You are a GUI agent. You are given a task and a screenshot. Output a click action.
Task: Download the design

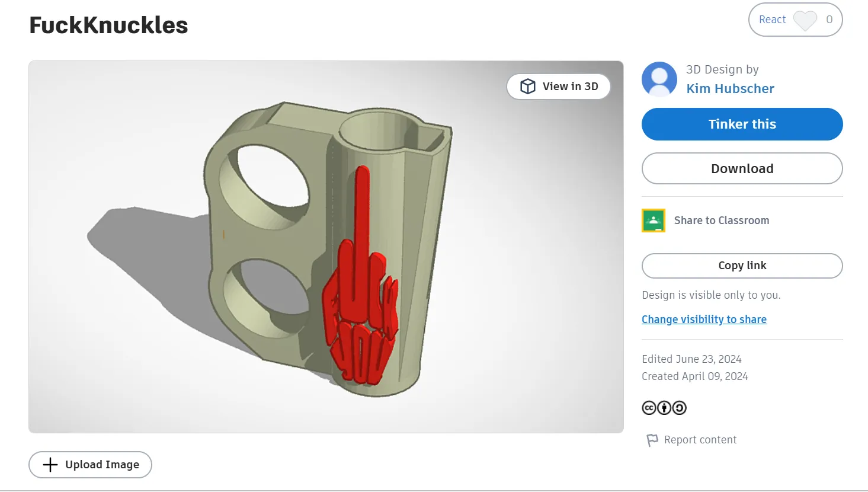click(x=742, y=168)
